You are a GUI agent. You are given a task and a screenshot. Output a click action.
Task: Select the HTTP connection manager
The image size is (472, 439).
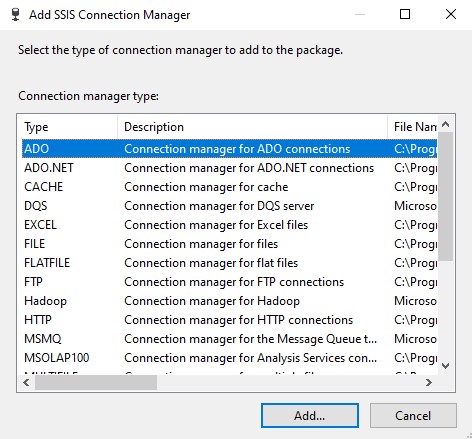pyautogui.click(x=229, y=320)
